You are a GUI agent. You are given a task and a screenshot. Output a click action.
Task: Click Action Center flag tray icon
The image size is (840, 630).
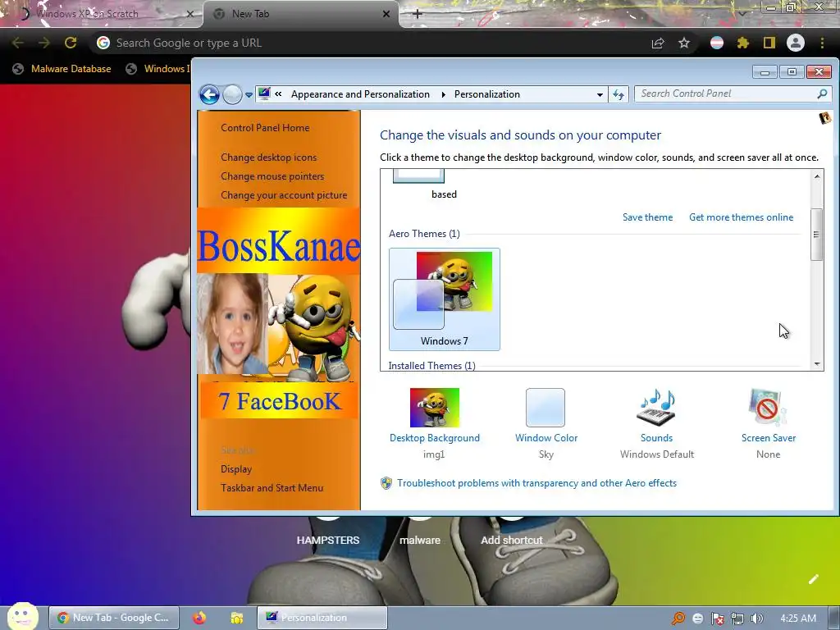(717, 619)
